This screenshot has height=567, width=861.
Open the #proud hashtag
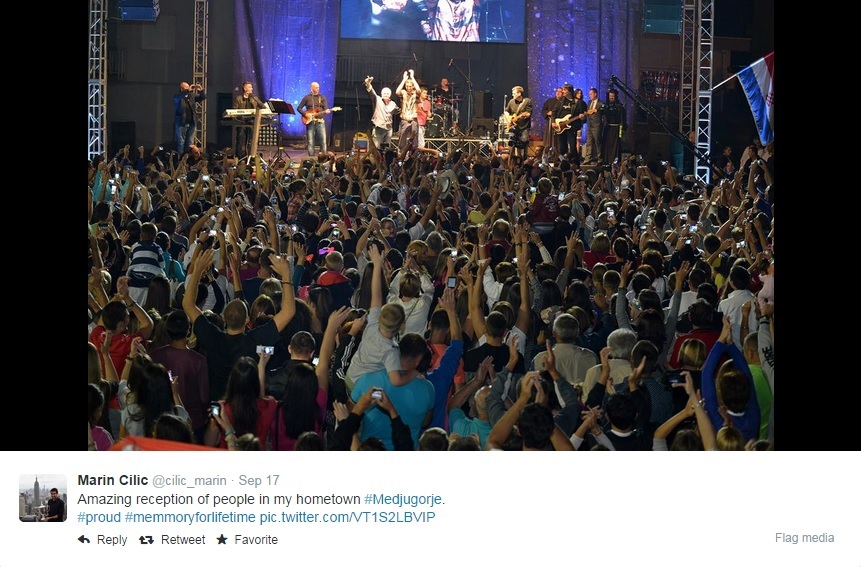point(99,518)
